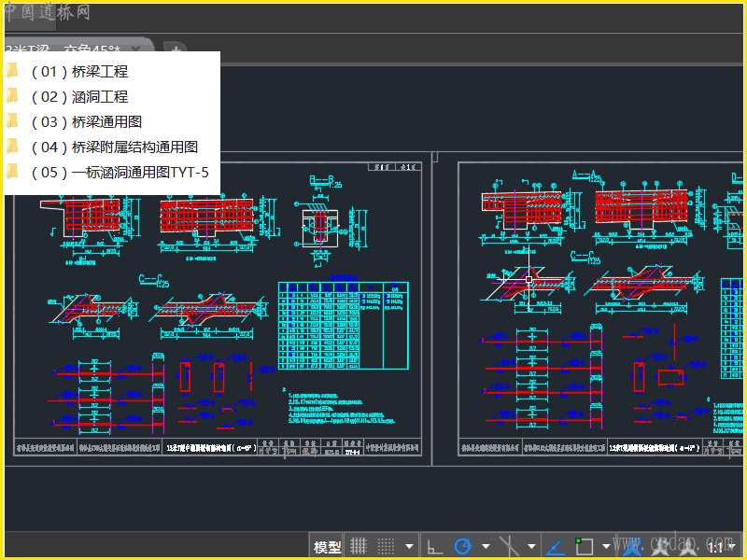Toggle snap mode dotted grid icon
The width and height of the screenshot is (747, 560).
click(386, 547)
